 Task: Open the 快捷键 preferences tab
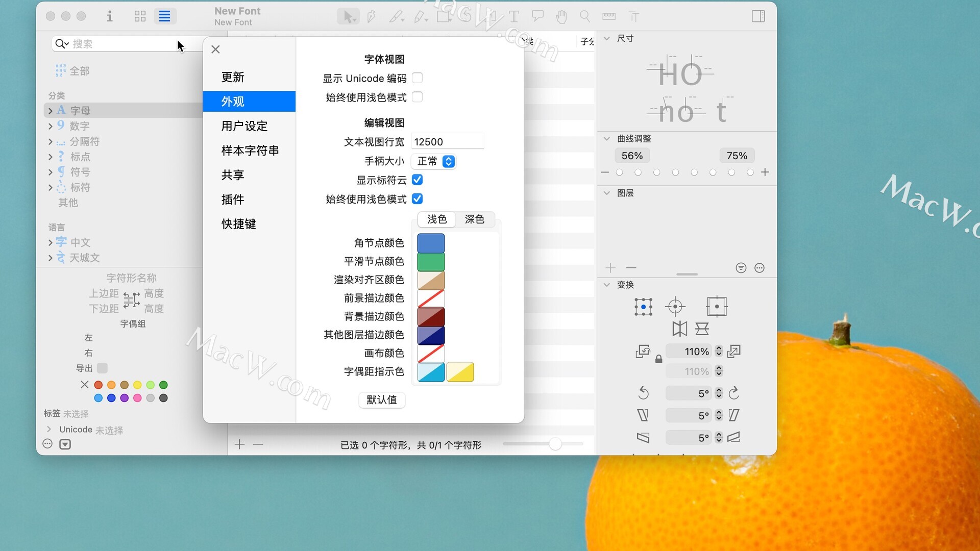(x=249, y=224)
